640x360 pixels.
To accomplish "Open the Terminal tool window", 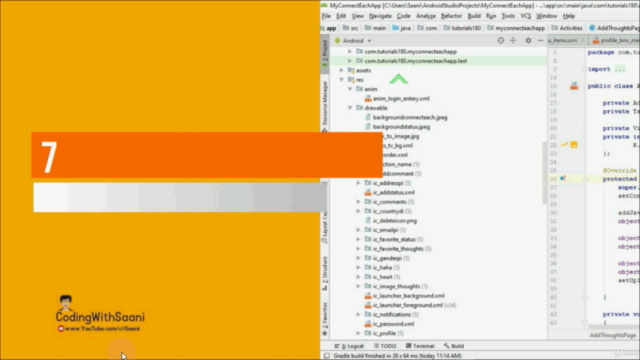I will coord(420,346).
